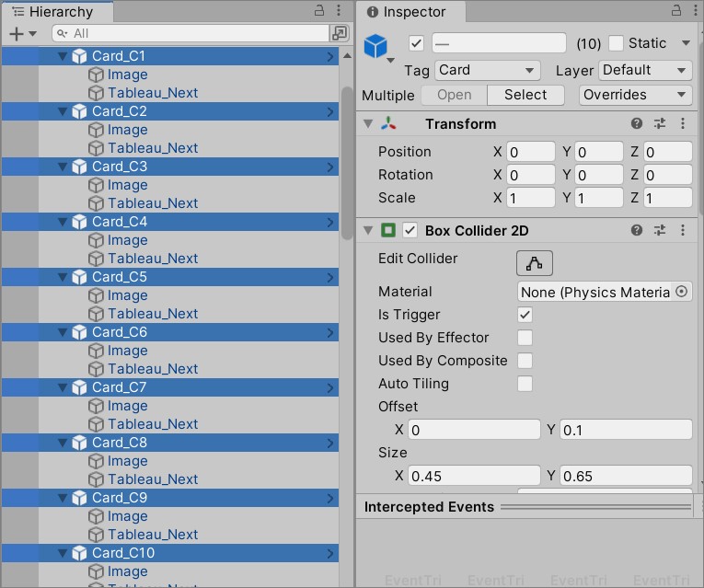Viewport: 704px width, 588px height.
Task: Open the Transform component options menu
Action: [683, 124]
